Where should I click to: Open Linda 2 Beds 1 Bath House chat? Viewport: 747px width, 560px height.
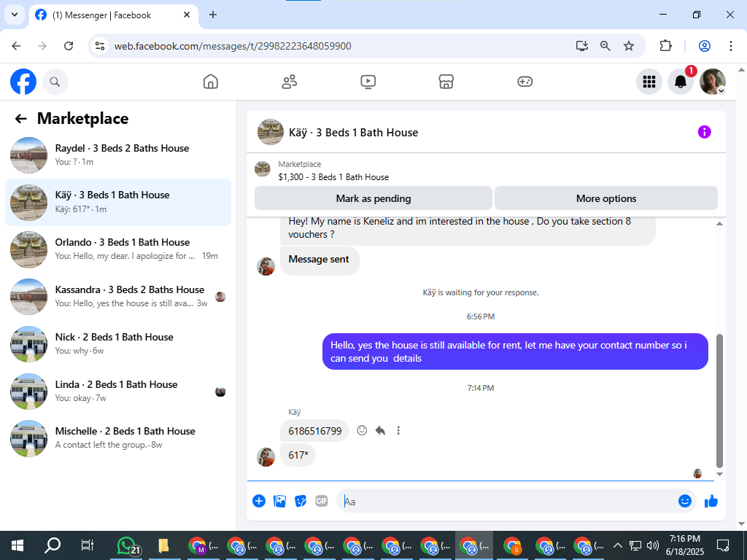tap(118, 391)
